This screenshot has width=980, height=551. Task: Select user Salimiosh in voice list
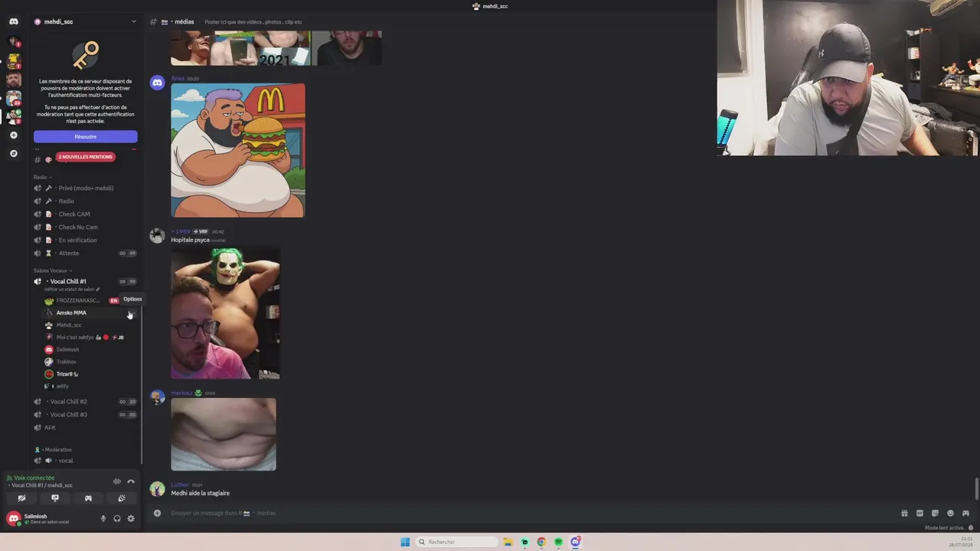[67, 350]
